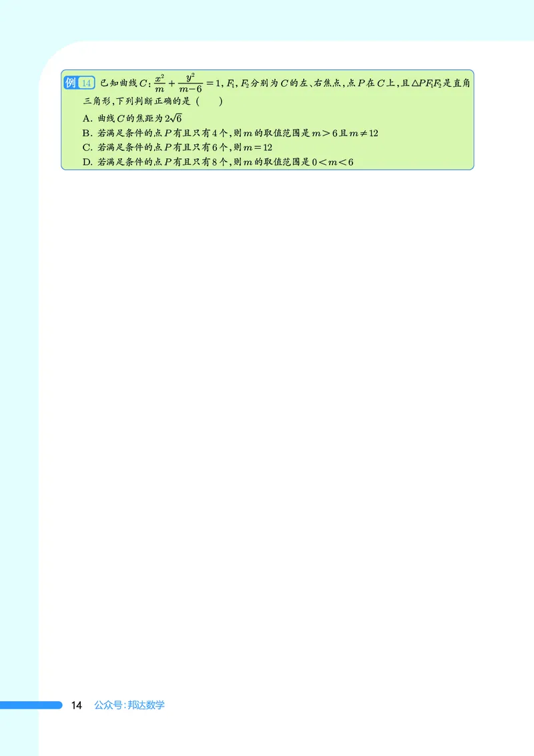Screen dimensions: 534x756
Task: Select option B with m>6 and m≠12
Action: click(x=230, y=133)
